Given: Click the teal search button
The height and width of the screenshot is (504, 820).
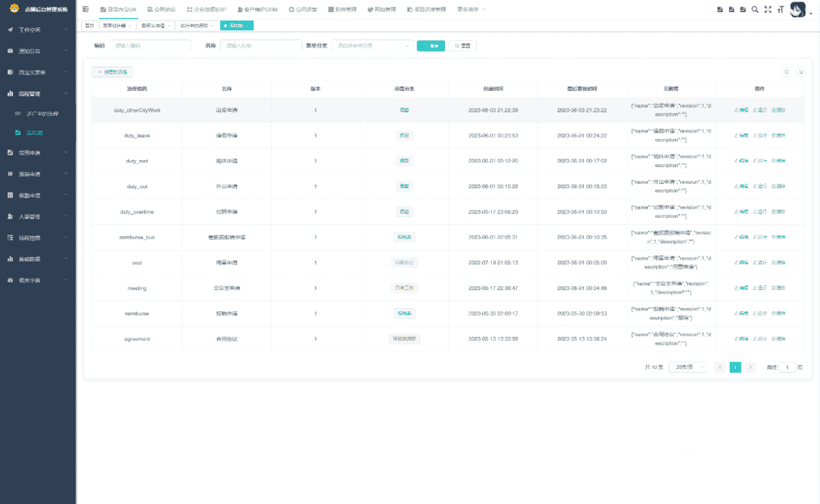Looking at the screenshot, I should point(431,46).
